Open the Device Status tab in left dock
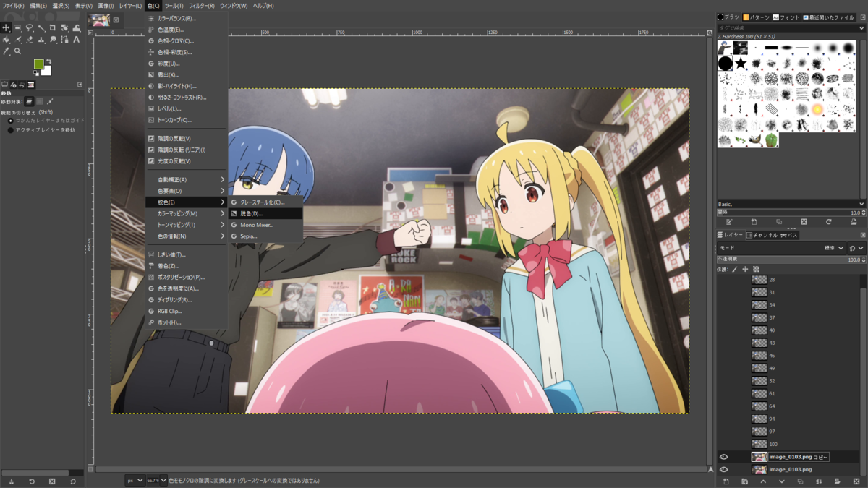 pos(13,85)
